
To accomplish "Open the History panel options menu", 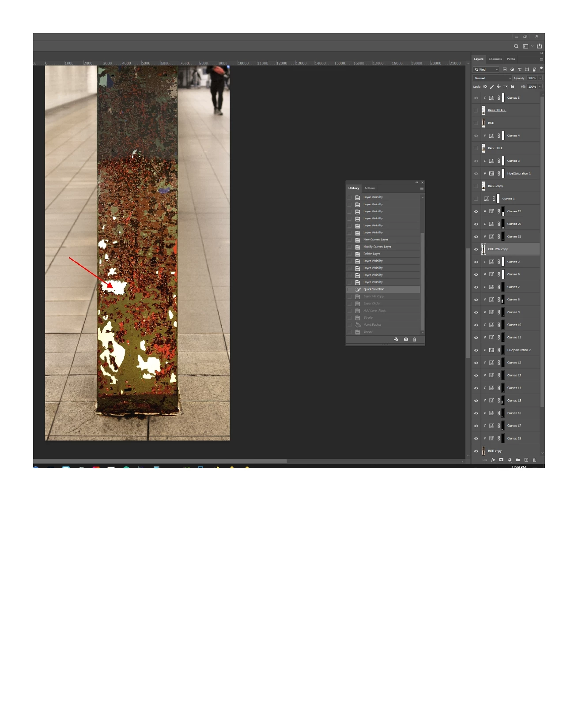I will [422, 188].
